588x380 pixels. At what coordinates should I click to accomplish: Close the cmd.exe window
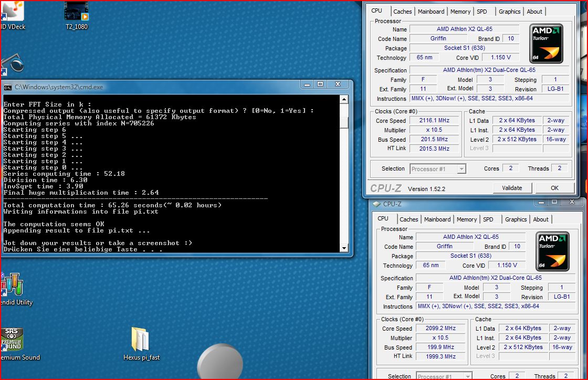point(338,85)
